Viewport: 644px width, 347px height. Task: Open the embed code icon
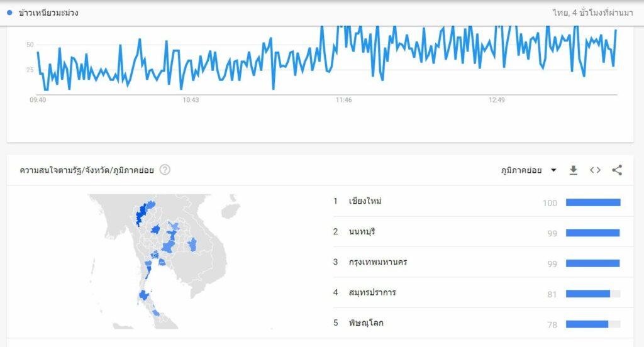click(595, 170)
